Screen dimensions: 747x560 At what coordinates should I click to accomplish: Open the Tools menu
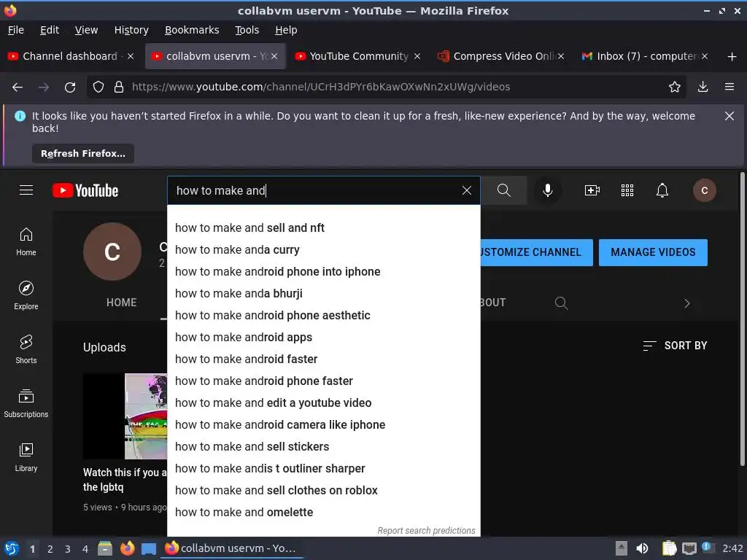(x=247, y=30)
